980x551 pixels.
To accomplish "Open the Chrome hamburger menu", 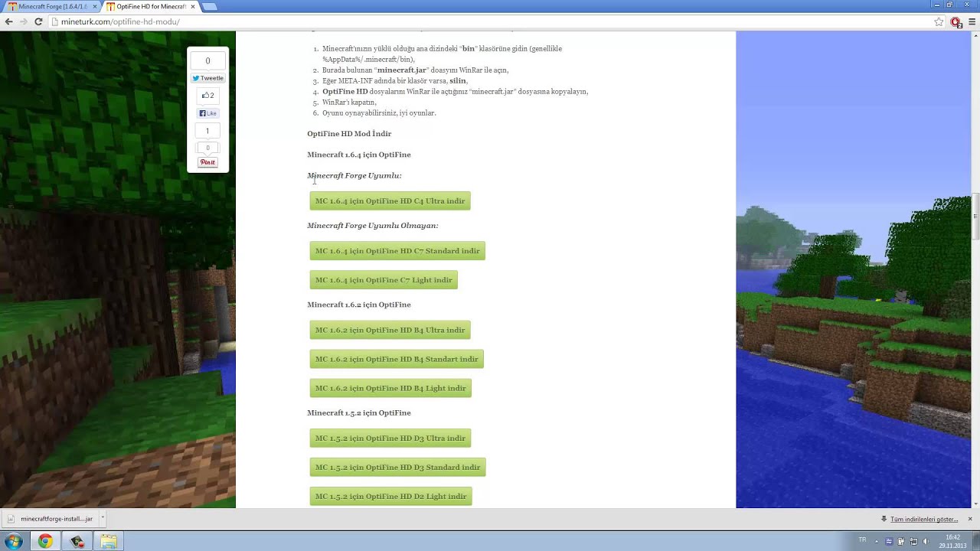I will [972, 21].
